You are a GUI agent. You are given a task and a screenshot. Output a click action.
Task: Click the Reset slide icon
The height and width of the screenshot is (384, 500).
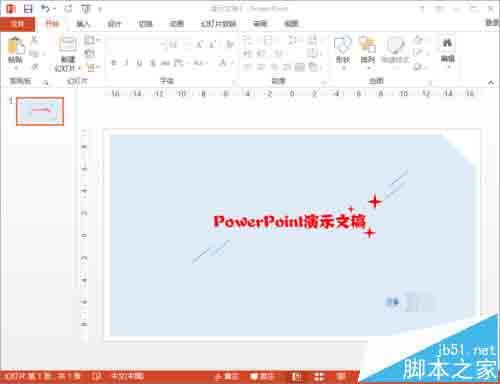[x=89, y=53]
